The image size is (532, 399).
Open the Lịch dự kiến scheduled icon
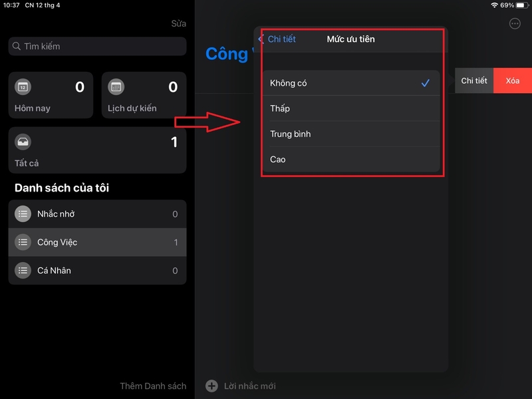(116, 87)
